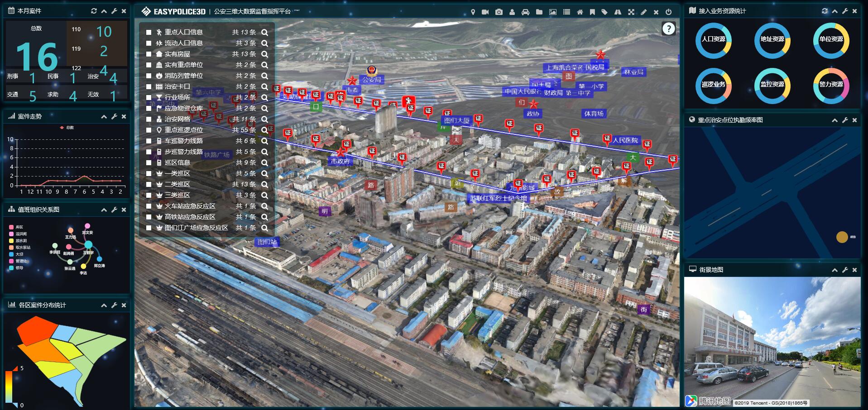Click the 市政府 map label

coord(340,161)
